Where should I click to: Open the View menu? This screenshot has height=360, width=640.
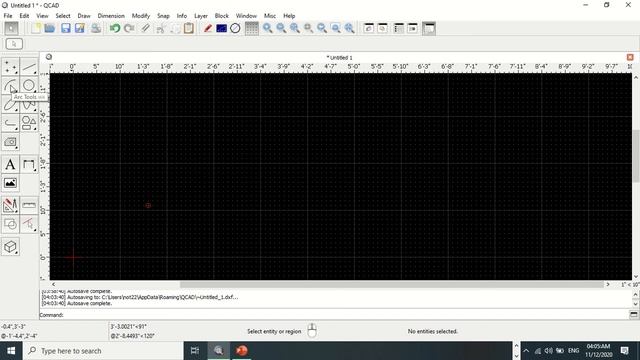tap(42, 16)
